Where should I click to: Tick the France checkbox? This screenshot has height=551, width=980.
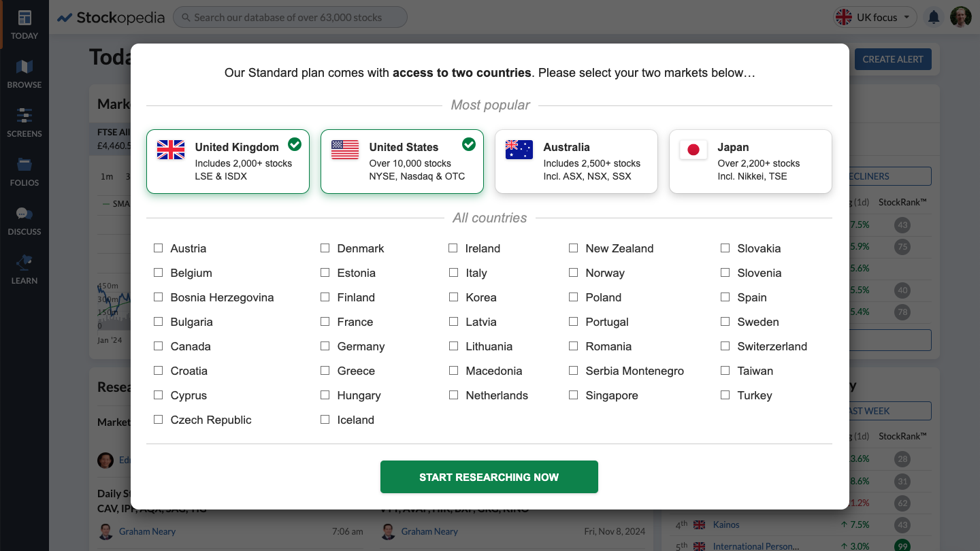click(325, 322)
